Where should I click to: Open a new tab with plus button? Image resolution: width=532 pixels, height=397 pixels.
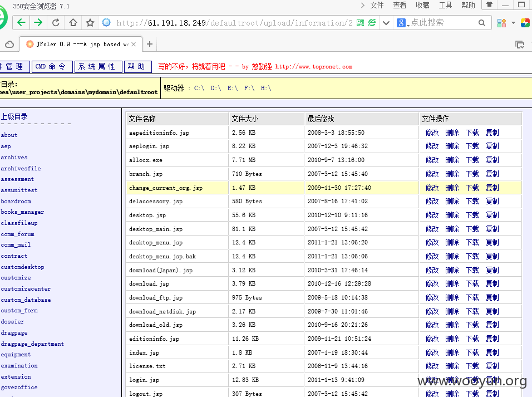[150, 44]
